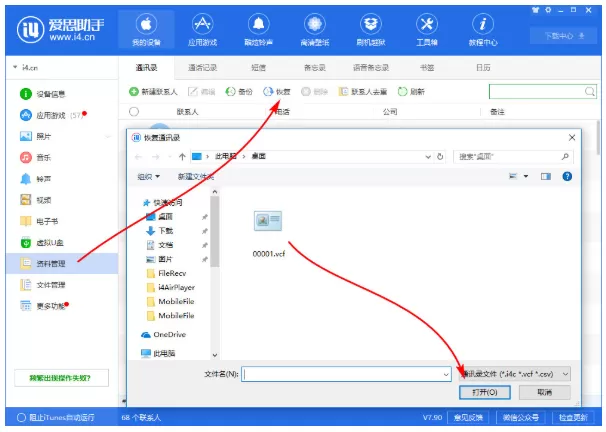Select 应用游戏 (57) in the sidebar

coord(53,115)
